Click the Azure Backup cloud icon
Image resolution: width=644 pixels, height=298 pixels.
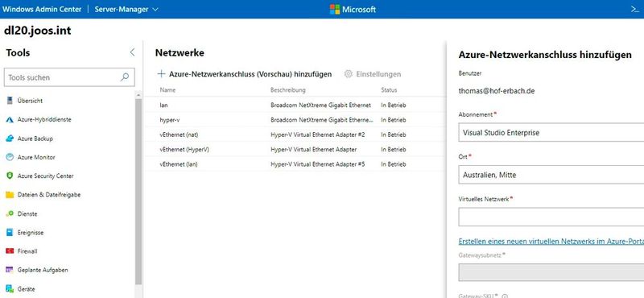(x=10, y=139)
